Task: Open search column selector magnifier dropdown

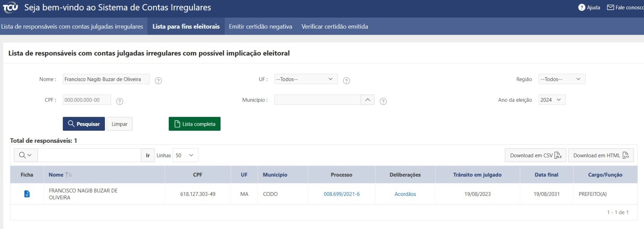Action: (26, 155)
